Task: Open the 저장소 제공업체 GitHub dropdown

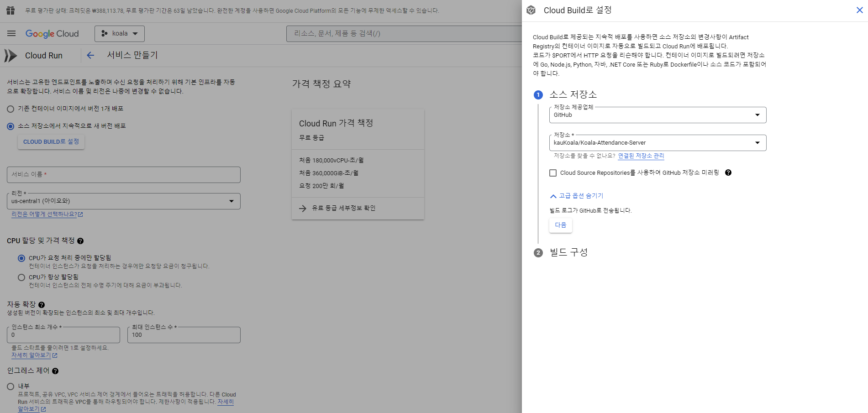Action: click(658, 115)
